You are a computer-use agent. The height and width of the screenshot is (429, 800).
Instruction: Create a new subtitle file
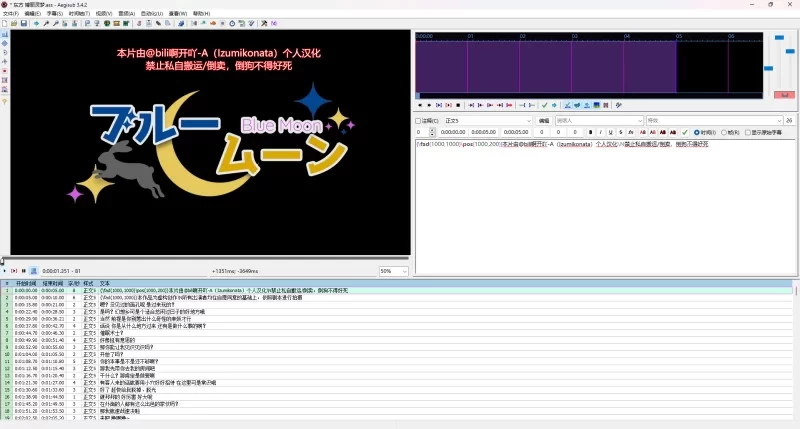4,23
